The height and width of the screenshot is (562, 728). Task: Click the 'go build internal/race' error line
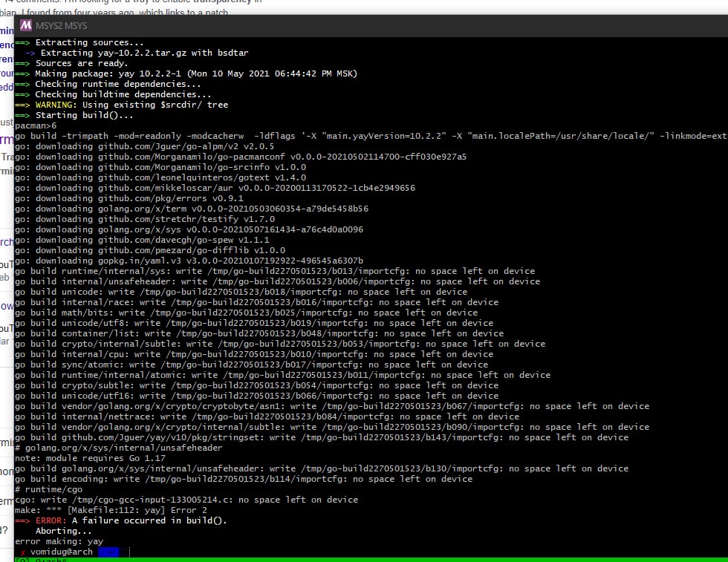[257, 302]
